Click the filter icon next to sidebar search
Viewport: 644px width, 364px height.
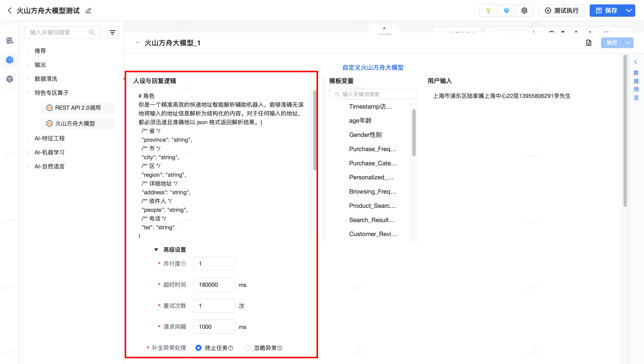coord(113,32)
